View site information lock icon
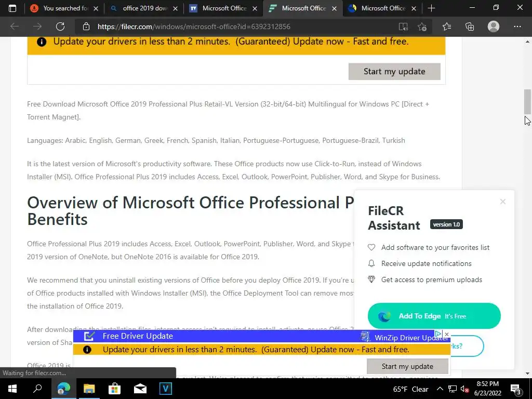This screenshot has height=399, width=532. [86, 26]
